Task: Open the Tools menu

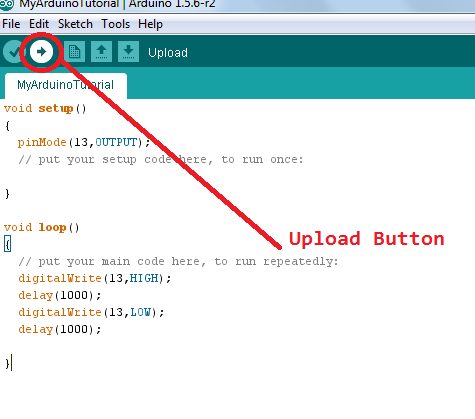Action: click(x=115, y=24)
